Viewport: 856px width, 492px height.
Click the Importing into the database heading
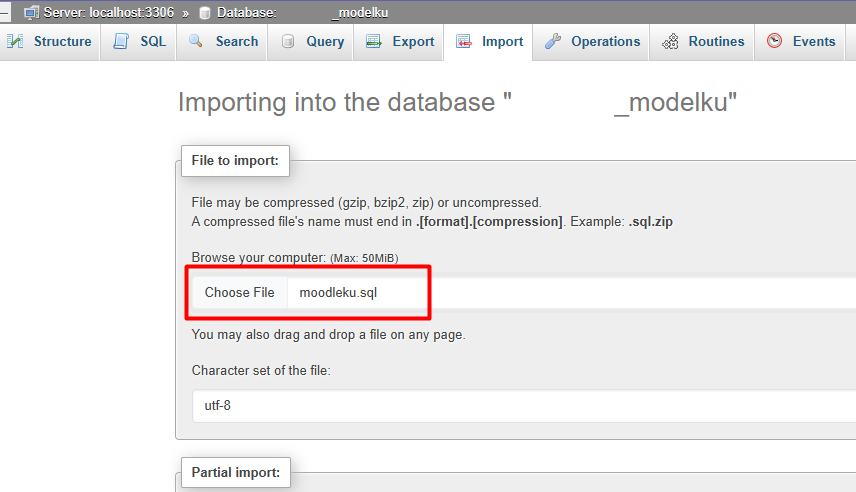pyautogui.click(x=457, y=102)
